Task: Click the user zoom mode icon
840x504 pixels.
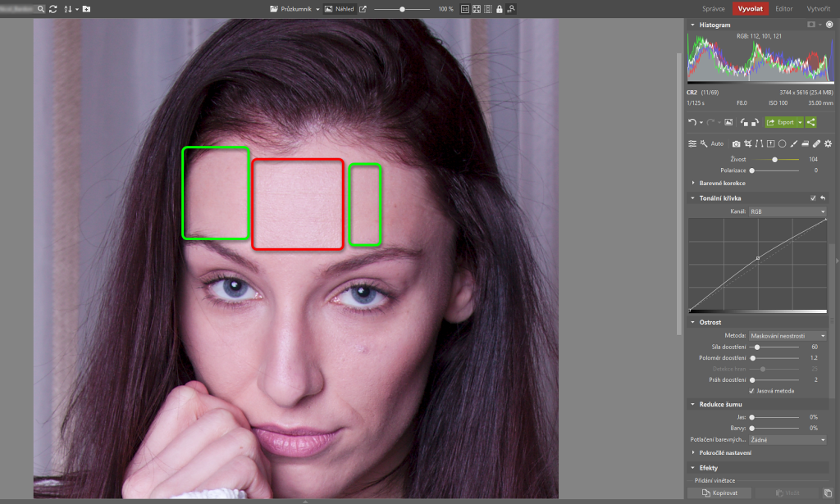Action: (511, 9)
